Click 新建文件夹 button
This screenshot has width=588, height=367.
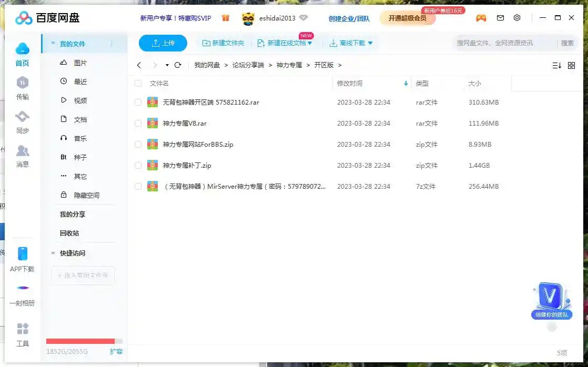pyautogui.click(x=223, y=43)
